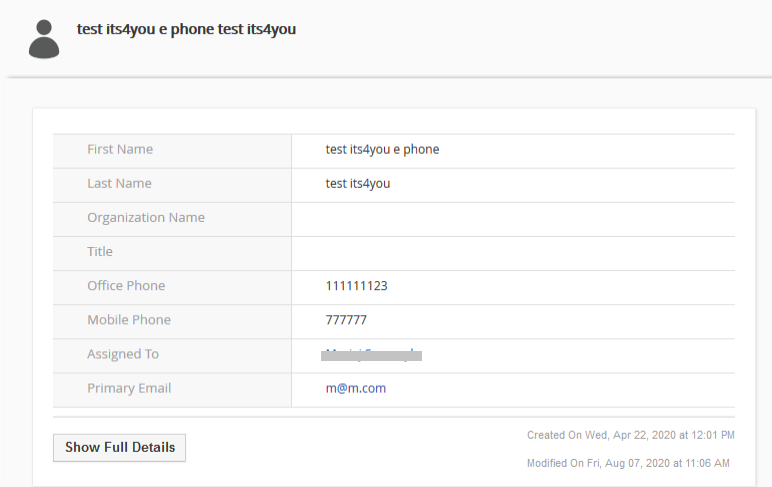
Task: Select the First Name value test its4you e phone
Action: pyautogui.click(x=382, y=149)
